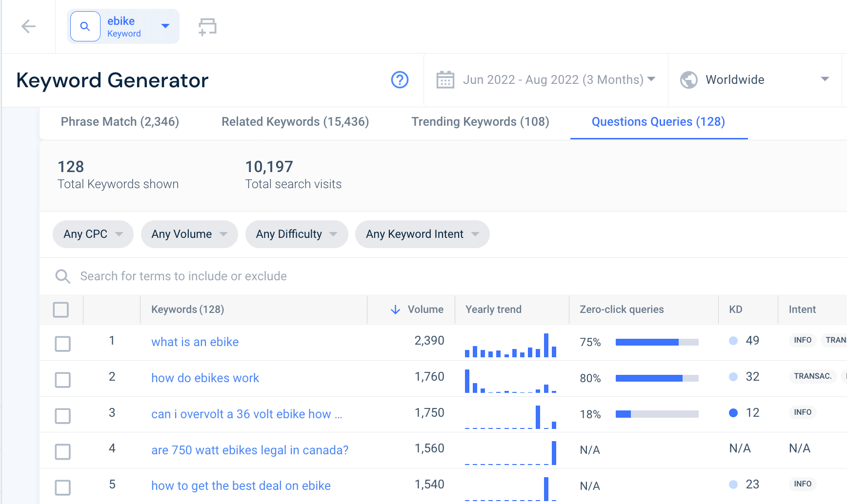The width and height of the screenshot is (847, 504).
Task: Click the calendar icon for the date range
Action: pos(445,79)
